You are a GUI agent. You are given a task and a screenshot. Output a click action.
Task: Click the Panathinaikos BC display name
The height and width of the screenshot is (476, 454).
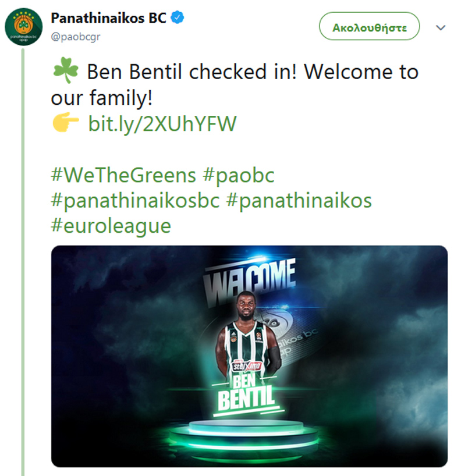[x=109, y=18]
